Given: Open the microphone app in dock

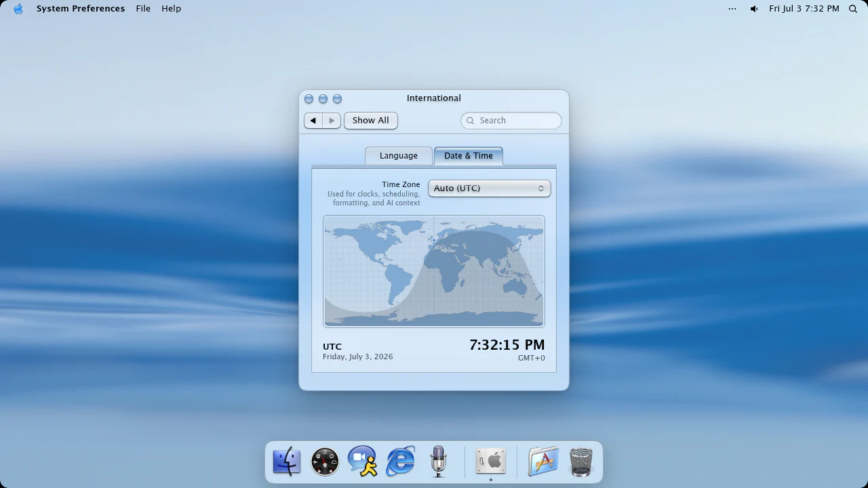Looking at the screenshot, I should pyautogui.click(x=438, y=462).
